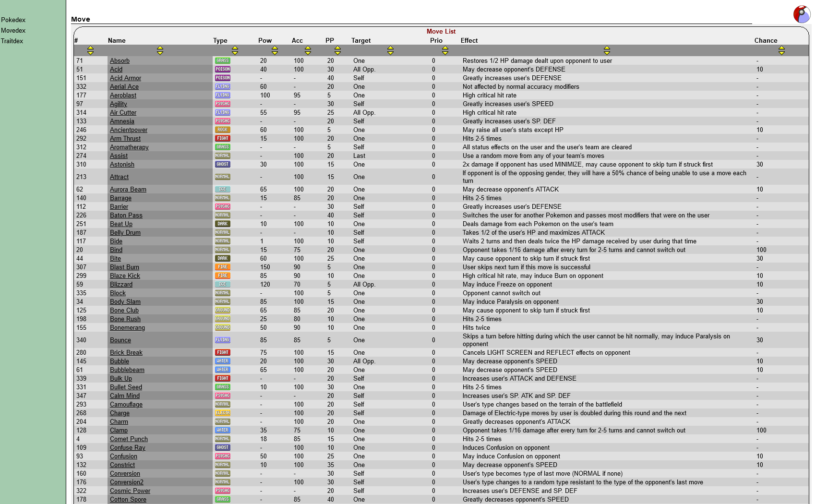Image resolution: width=816 pixels, height=504 pixels.
Task: Click the 'Move List' table title
Action: coord(441,31)
